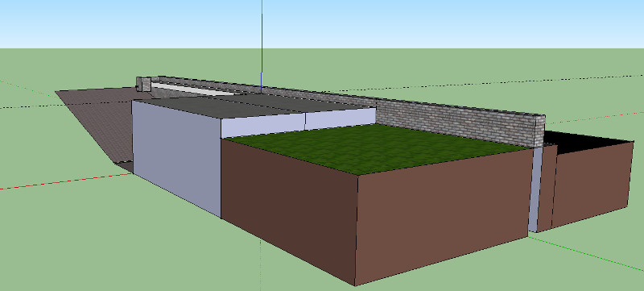Click the light lavender upper band face
The width and height of the screenshot is (644, 291).
pos(298,123)
